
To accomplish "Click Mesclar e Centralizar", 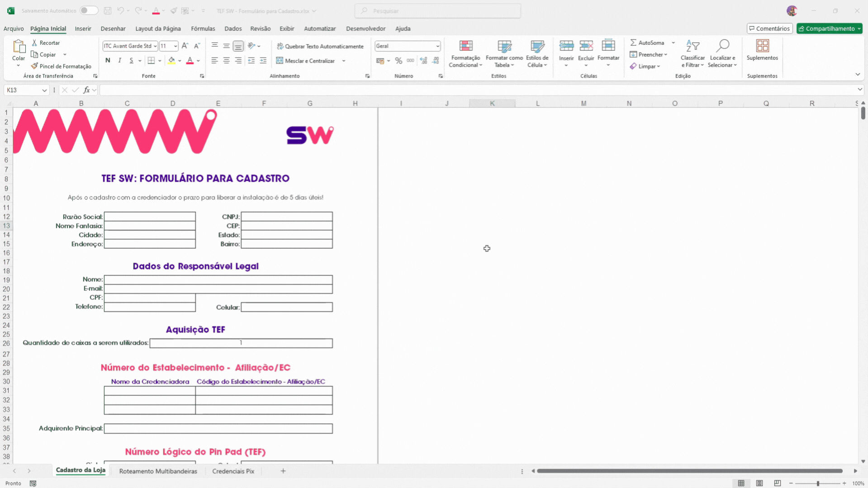I will 305,61.
